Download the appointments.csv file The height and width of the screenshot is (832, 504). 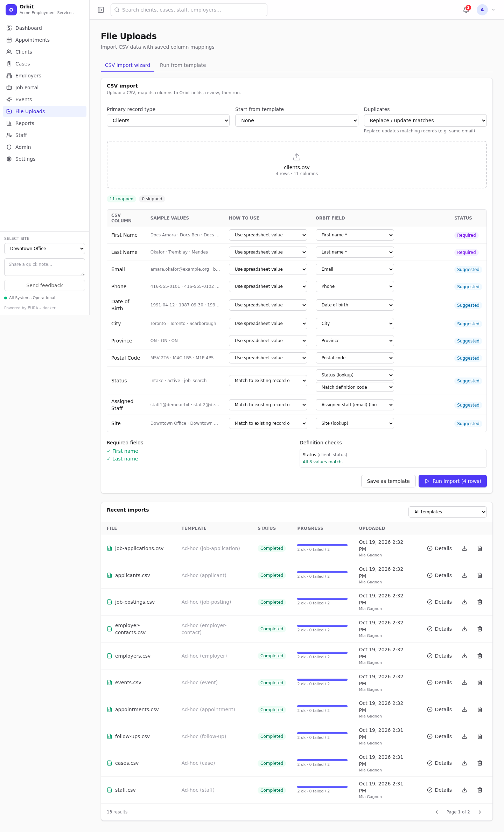(464, 709)
